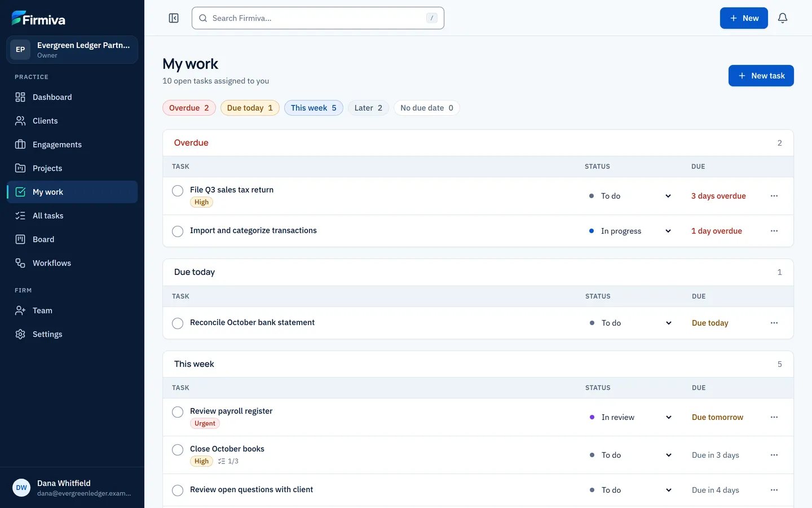The width and height of the screenshot is (812, 508).
Task: Open more options for Import and categorize transactions
Action: tap(774, 231)
